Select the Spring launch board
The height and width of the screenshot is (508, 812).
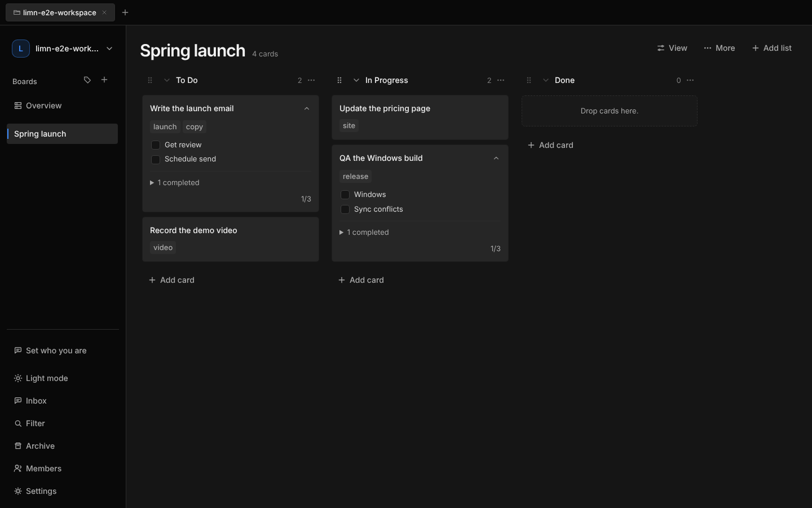coord(63,134)
